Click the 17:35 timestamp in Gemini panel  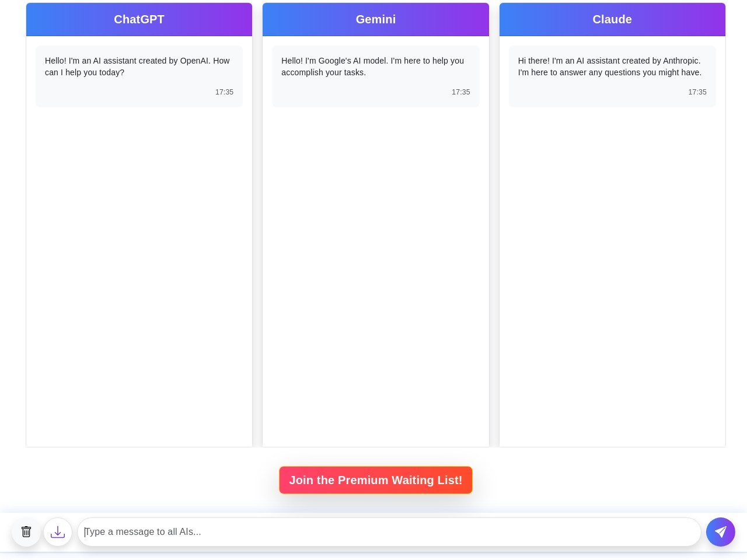click(x=460, y=92)
